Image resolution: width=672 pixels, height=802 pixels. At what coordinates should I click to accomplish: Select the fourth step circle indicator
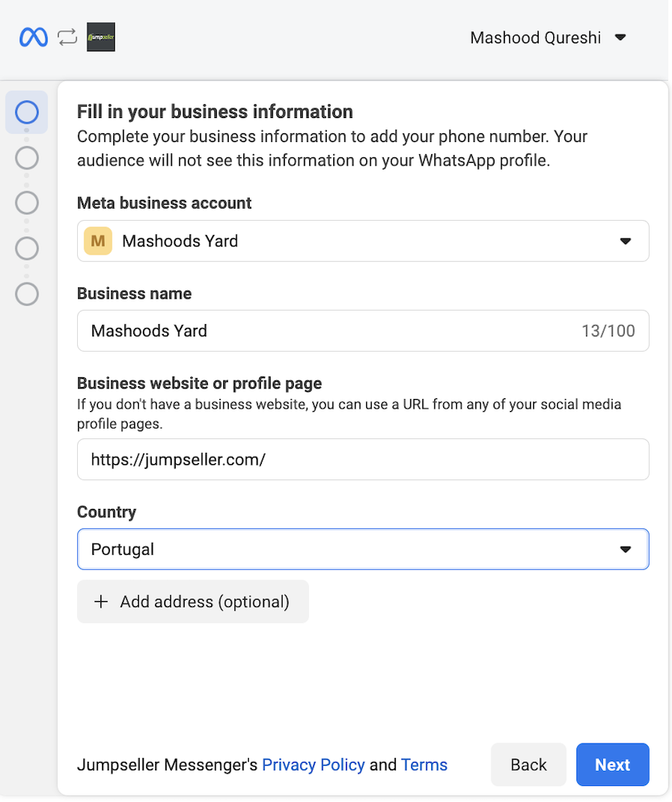26,249
